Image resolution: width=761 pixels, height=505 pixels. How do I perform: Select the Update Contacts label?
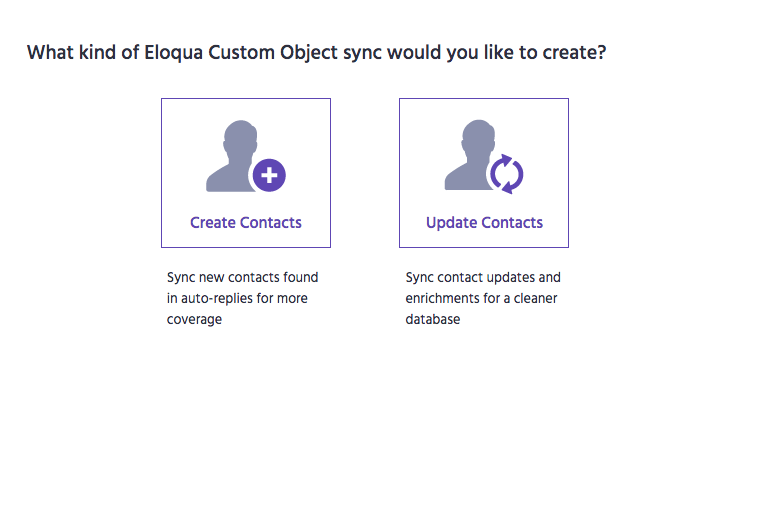[x=484, y=222]
